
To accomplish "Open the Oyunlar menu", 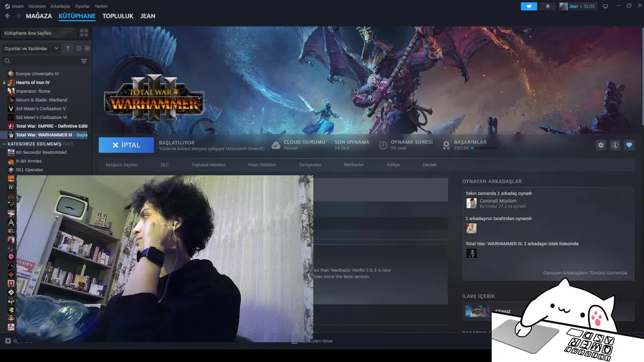I will tap(83, 6).
